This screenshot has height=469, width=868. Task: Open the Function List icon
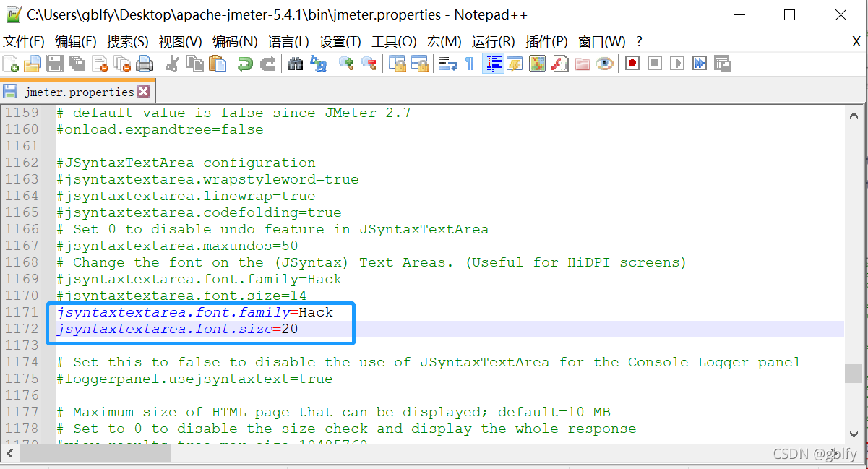pyautogui.click(x=559, y=64)
